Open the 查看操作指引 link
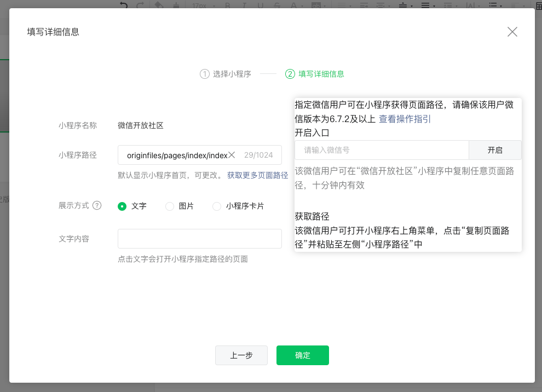This screenshot has width=542, height=392. coord(405,119)
